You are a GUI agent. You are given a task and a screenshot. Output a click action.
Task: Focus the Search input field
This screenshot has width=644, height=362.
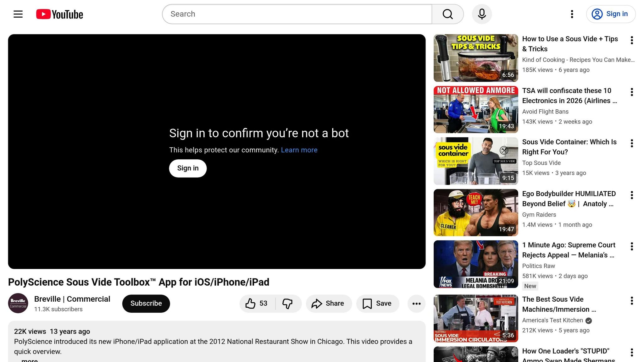tap(297, 14)
